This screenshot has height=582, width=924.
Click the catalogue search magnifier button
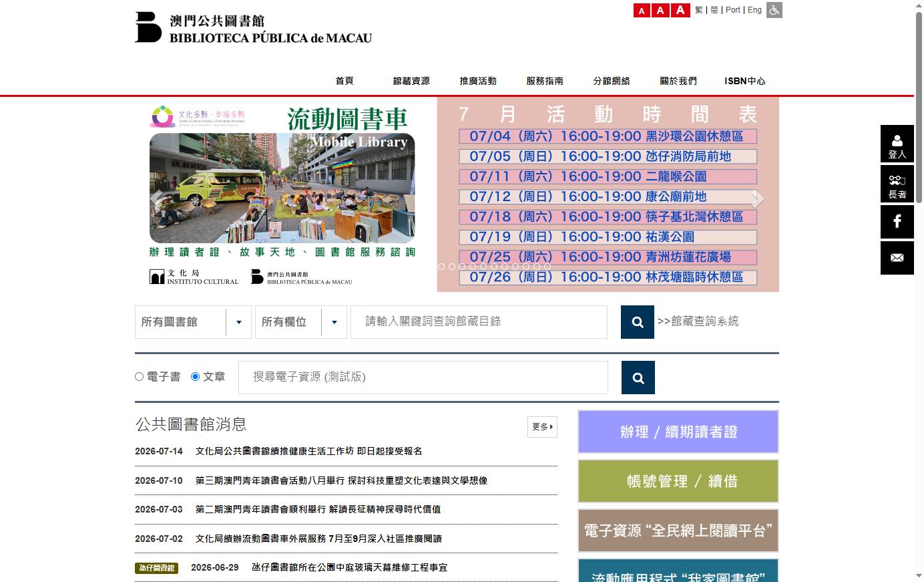[638, 322]
